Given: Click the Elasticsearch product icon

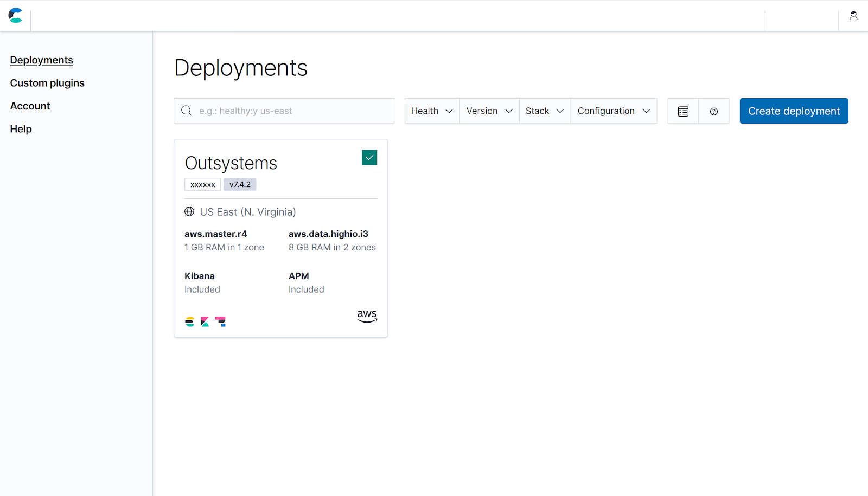Looking at the screenshot, I should click(x=189, y=321).
